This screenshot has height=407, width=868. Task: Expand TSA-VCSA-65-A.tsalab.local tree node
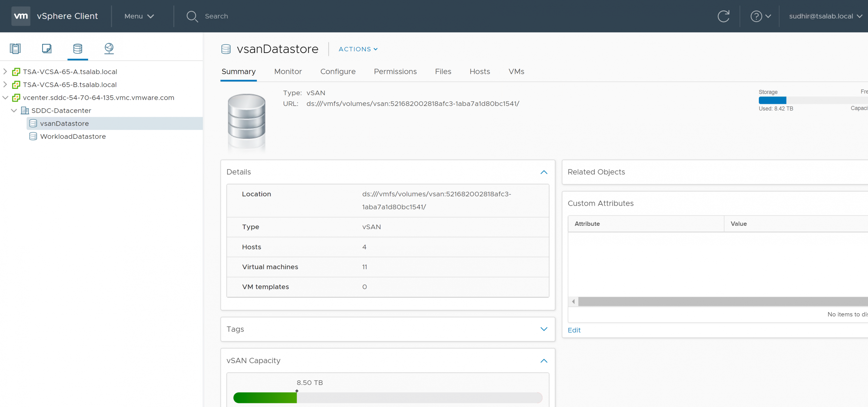(5, 72)
